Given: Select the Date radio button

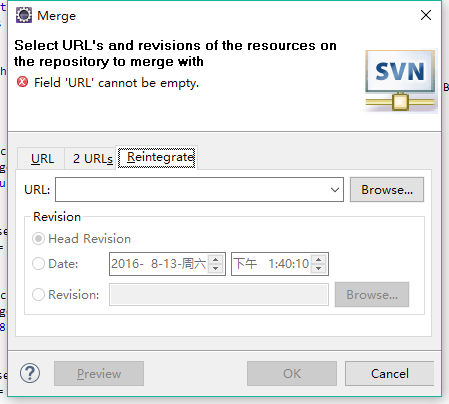Looking at the screenshot, I should pos(38,264).
